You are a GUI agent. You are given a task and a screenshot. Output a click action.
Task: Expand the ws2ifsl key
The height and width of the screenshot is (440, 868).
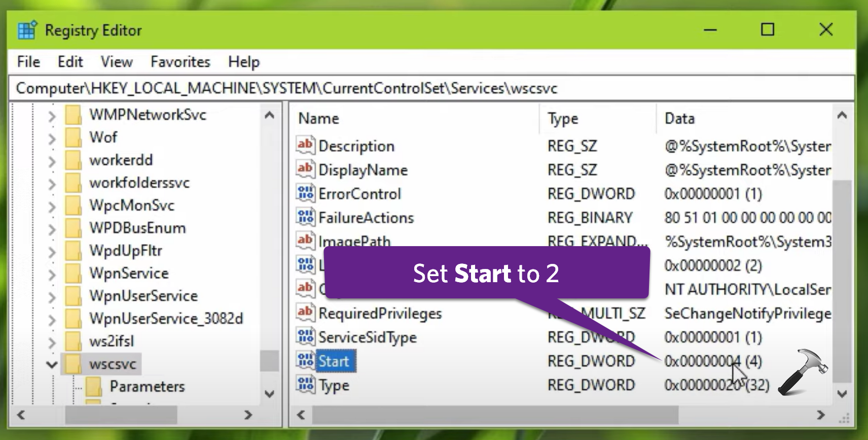[x=52, y=343]
